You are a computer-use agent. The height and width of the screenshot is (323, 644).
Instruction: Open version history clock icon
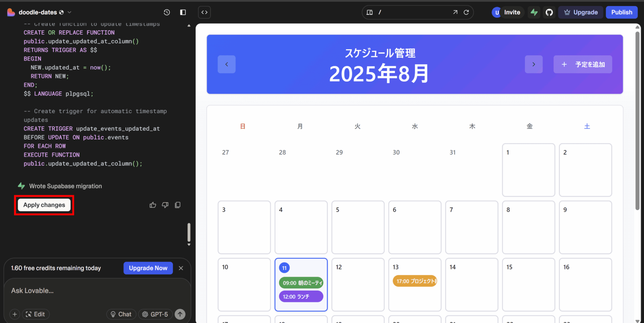click(x=167, y=12)
